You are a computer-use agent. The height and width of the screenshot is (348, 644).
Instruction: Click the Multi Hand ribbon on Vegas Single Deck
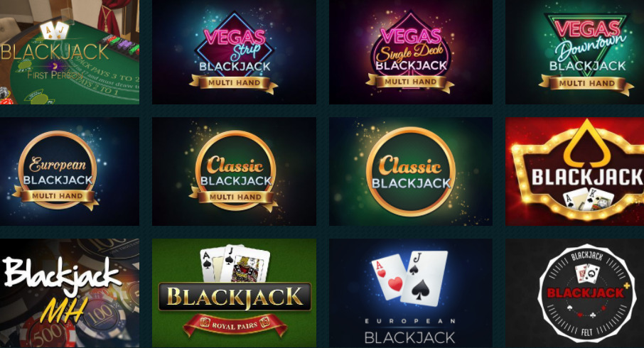[410, 82]
